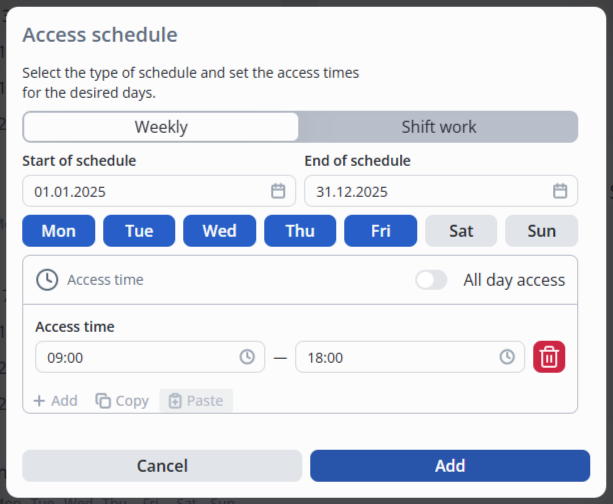Toggle Wednesday in the day selector
This screenshot has height=504, width=613.
coord(219,231)
